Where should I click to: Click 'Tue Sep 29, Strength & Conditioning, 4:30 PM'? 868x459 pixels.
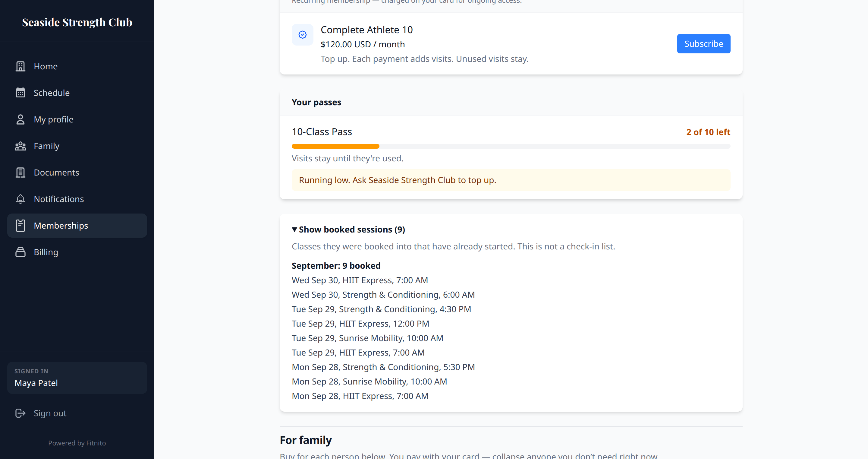click(x=382, y=309)
